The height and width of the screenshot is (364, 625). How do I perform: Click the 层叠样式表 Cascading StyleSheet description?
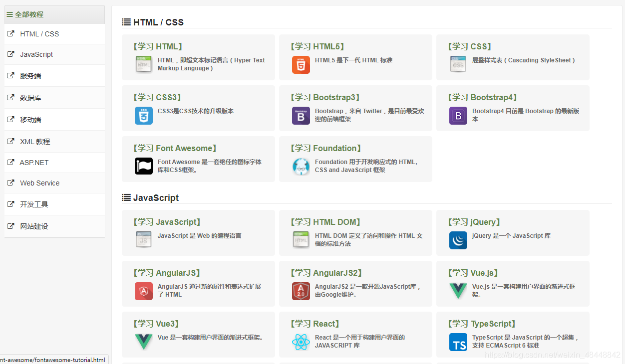coord(524,60)
